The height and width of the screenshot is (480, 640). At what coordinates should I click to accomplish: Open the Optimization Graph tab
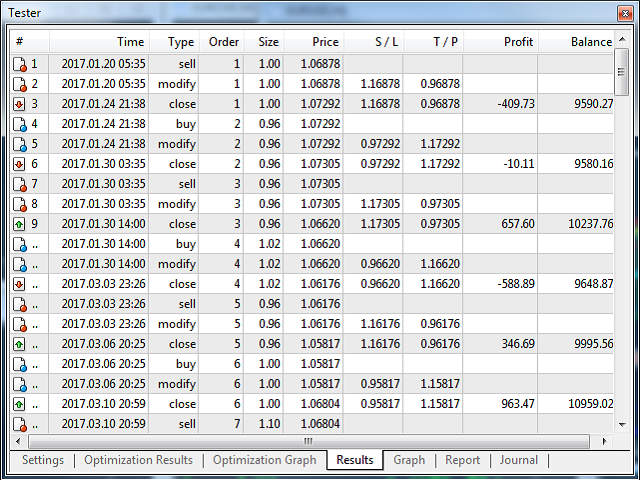pyautogui.click(x=264, y=460)
